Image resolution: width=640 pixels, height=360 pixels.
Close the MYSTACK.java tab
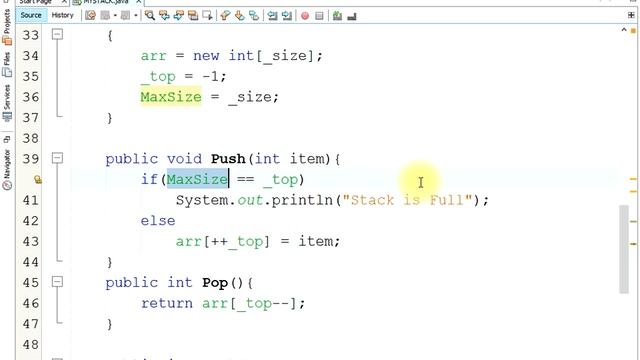[x=138, y=2]
